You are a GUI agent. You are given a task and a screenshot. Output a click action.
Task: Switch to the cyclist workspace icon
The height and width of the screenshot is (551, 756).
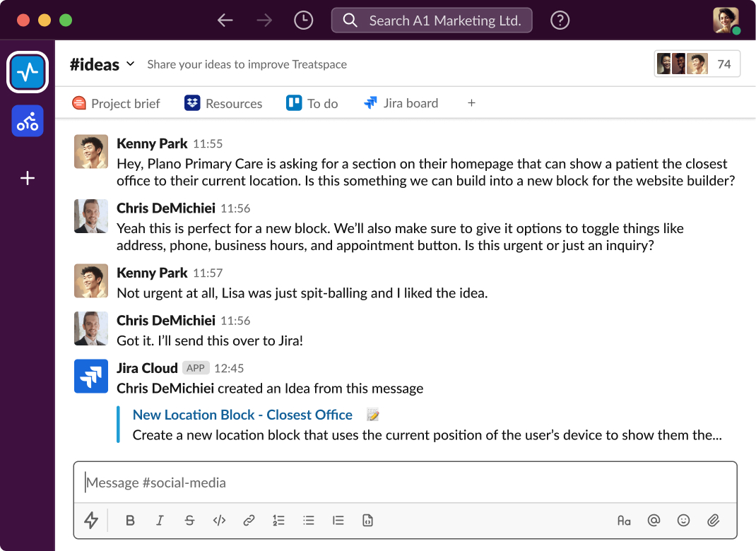(28, 121)
